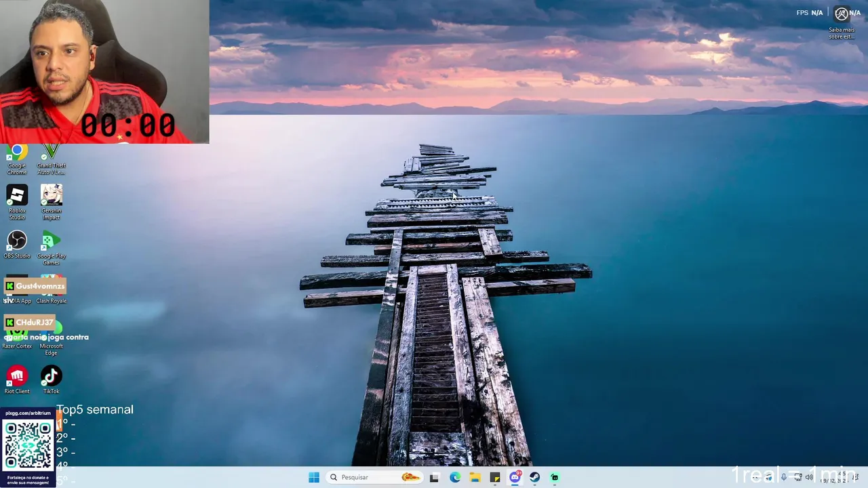This screenshot has width=868, height=488.
Task: Click the volume speaker icon in tray
Action: [809, 477]
